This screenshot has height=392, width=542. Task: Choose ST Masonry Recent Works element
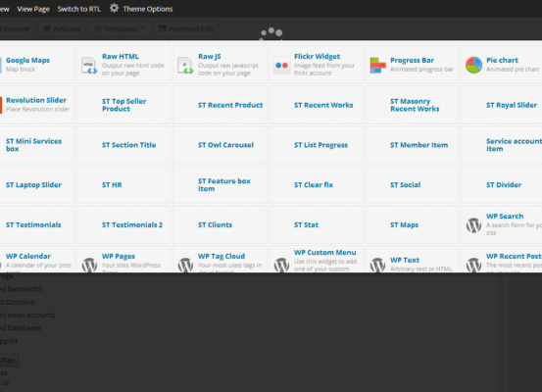412,105
